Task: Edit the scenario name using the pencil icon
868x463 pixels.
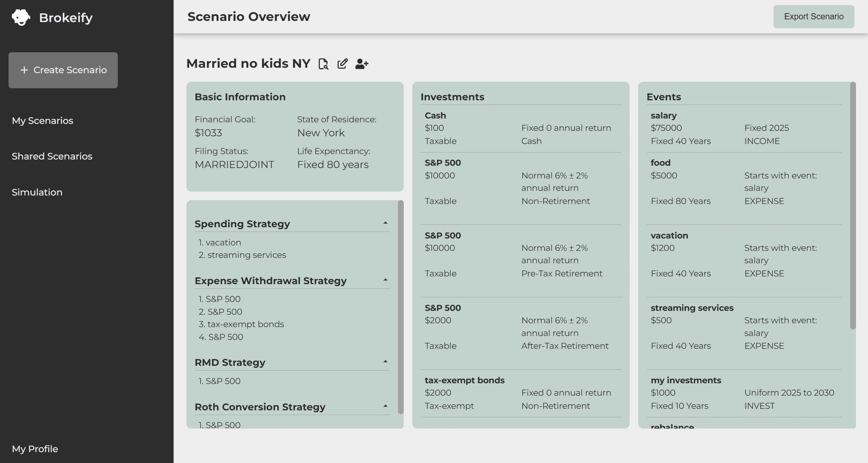Action: (343, 63)
